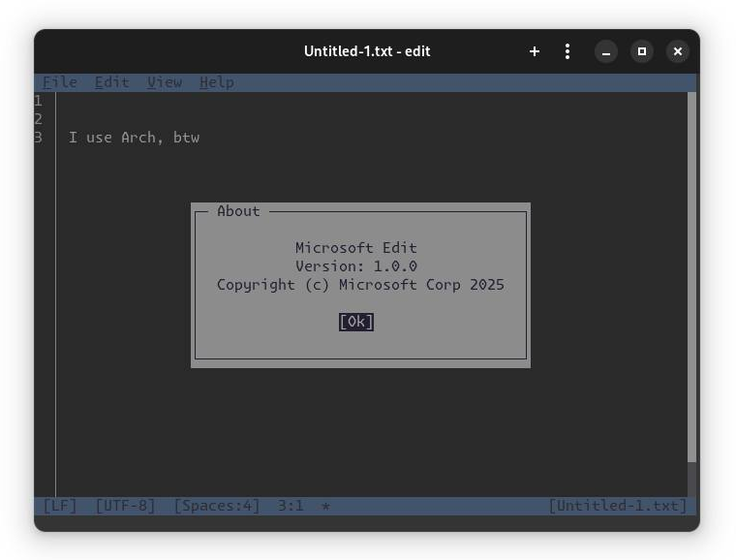
Task: Click on the text 'I use Arch, btw'
Action: (x=134, y=138)
